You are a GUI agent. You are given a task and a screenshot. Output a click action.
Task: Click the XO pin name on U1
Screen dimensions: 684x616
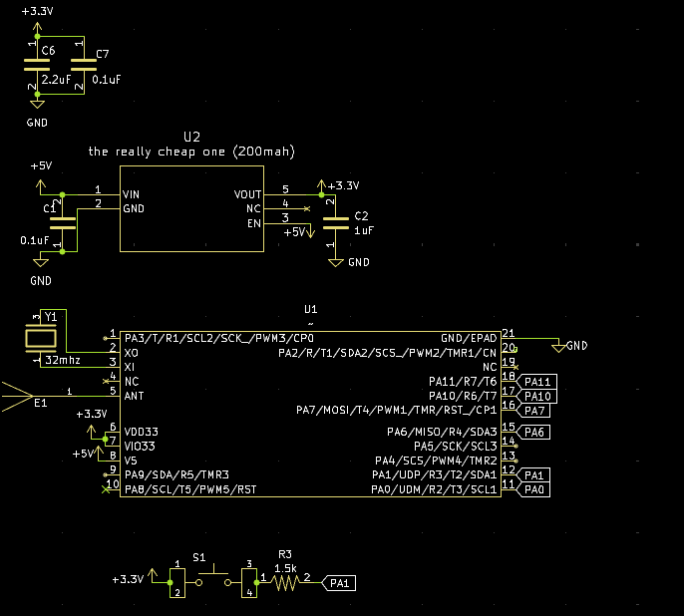click(132, 353)
